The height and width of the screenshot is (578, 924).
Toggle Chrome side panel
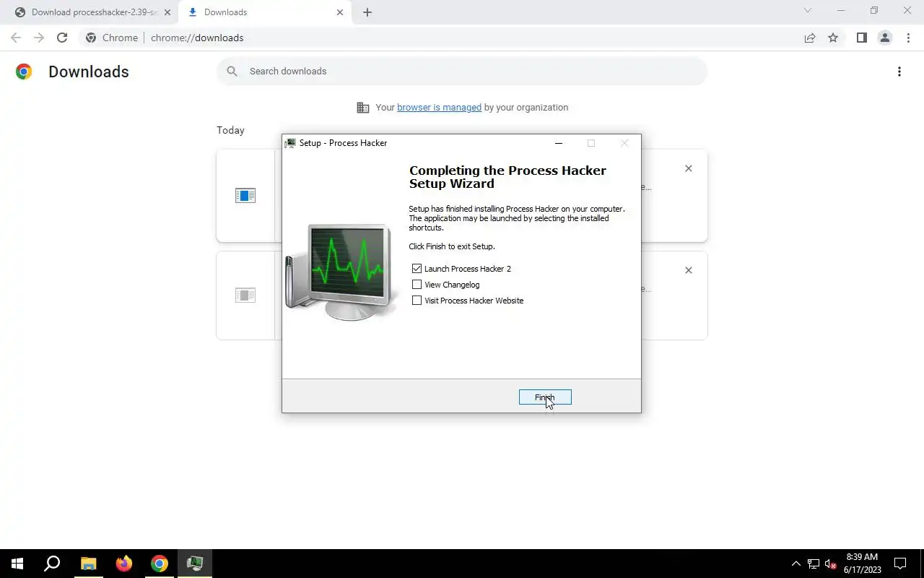pyautogui.click(x=861, y=38)
